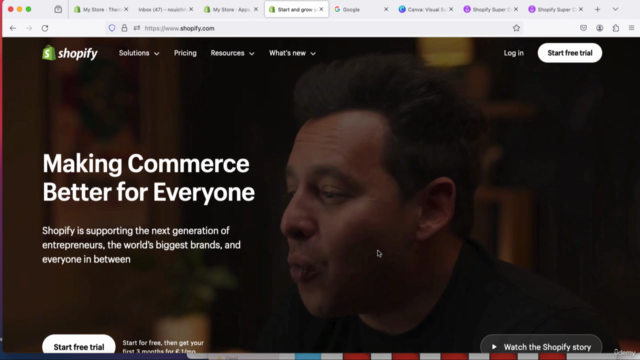Click the padlock site security icon
This screenshot has height=360, width=640.
click(124, 28)
